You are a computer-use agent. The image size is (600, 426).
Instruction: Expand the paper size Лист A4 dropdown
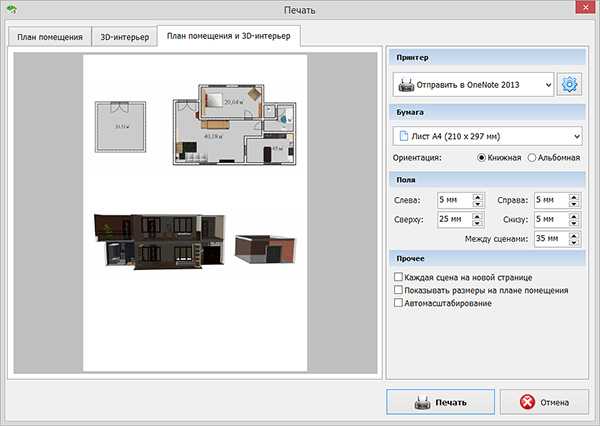click(x=577, y=135)
